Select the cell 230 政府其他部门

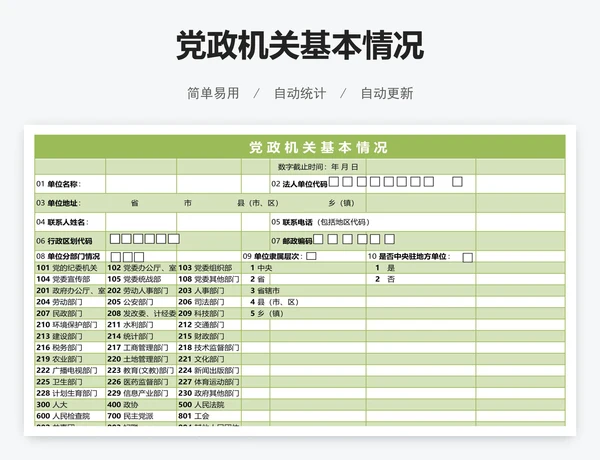[x=209, y=393]
